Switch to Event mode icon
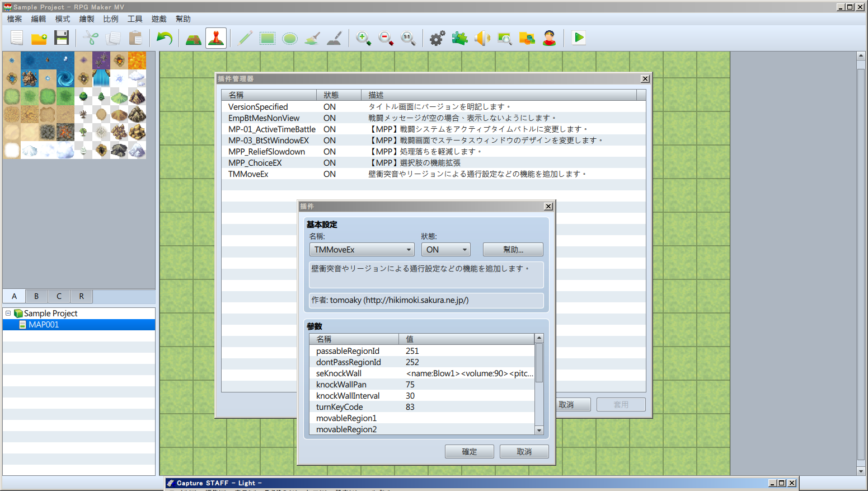Image resolution: width=868 pixels, height=491 pixels. point(216,38)
